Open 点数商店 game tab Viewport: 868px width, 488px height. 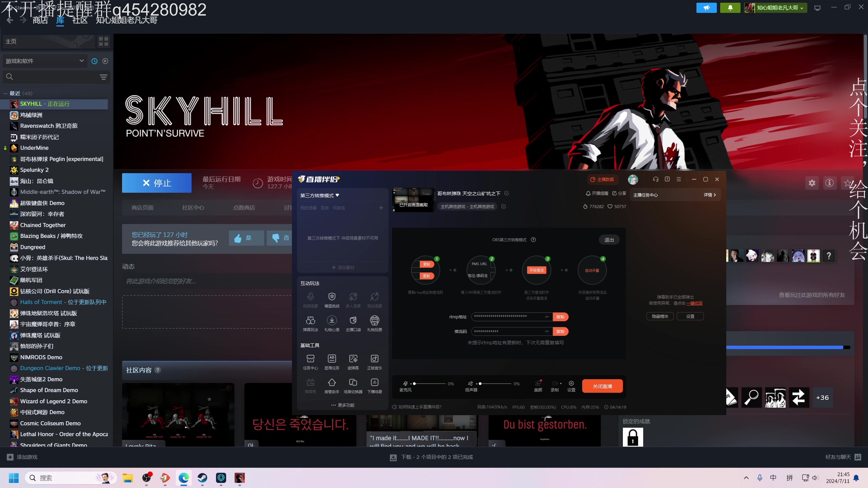[244, 208]
